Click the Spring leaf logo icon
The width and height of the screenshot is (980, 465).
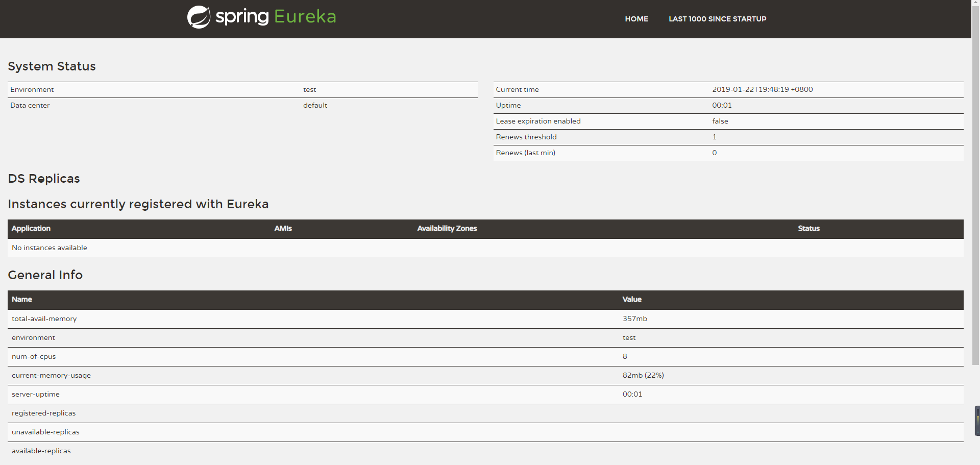(199, 17)
